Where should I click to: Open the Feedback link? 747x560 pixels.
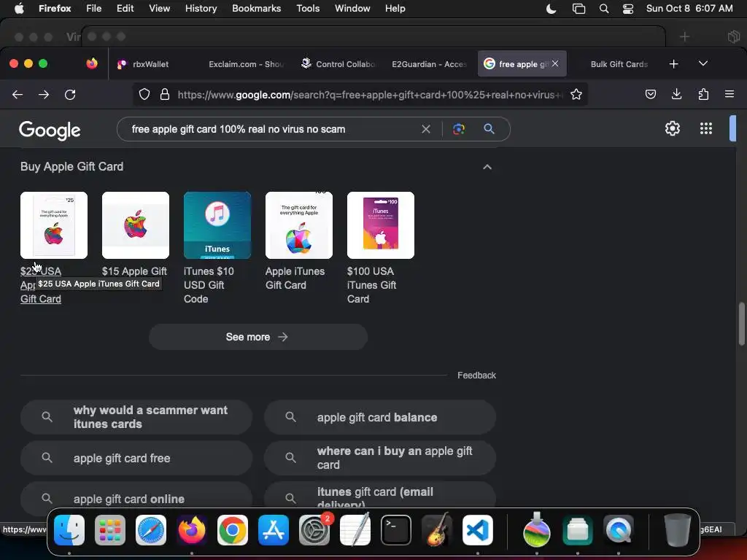pos(476,376)
